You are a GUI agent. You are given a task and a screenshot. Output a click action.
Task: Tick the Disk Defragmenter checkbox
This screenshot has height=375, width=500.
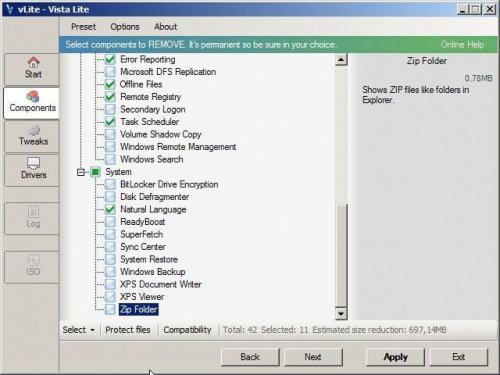(110, 197)
